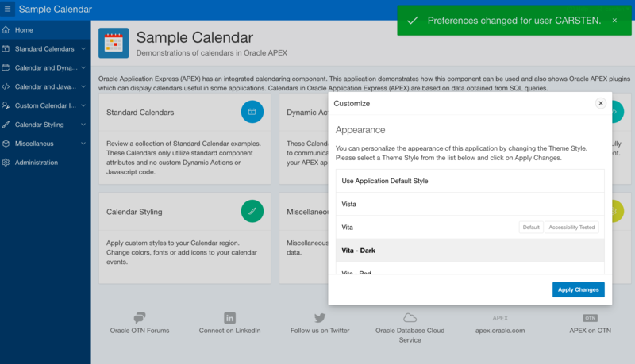635x364 pixels.
Task: Open Home in the sidebar
Action: (x=25, y=30)
